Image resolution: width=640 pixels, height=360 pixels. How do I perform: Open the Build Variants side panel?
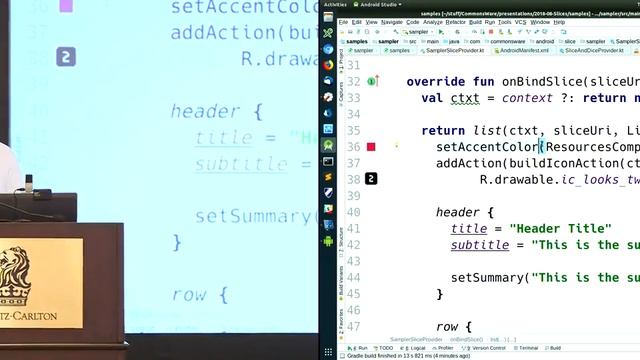[x=341, y=284]
